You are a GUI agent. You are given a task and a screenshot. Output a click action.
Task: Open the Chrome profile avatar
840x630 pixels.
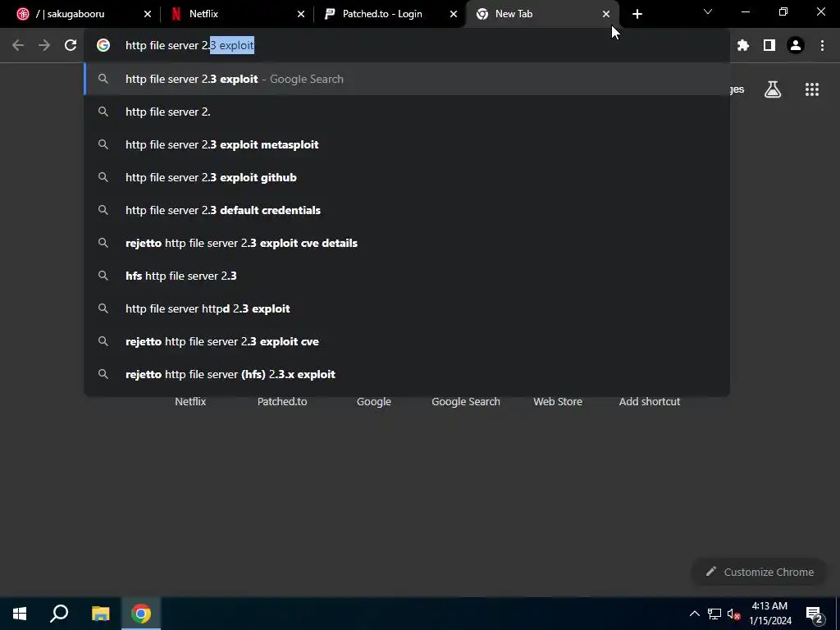tap(796, 46)
